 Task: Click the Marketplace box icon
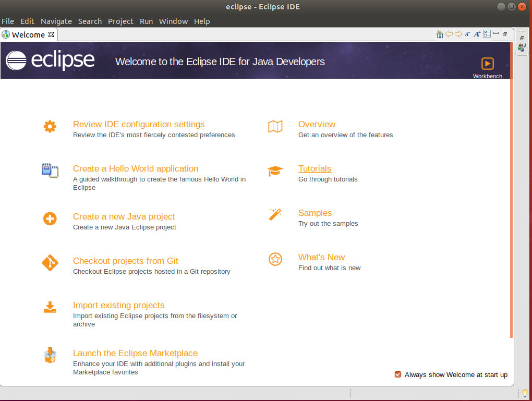tap(50, 355)
